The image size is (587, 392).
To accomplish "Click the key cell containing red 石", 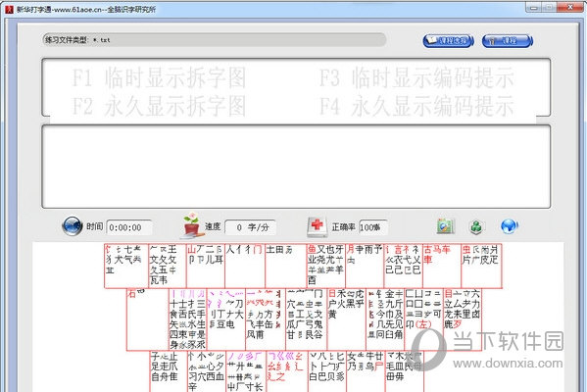I will 148,319.
